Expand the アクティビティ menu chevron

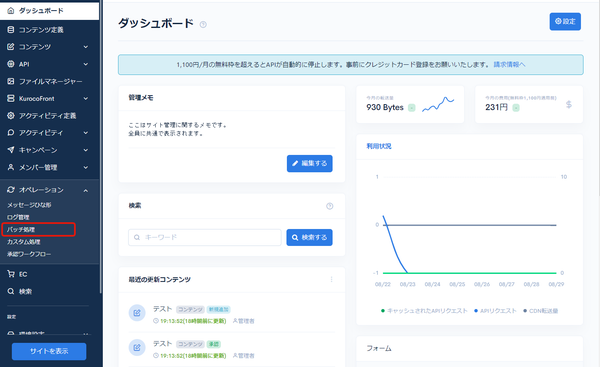(86, 133)
